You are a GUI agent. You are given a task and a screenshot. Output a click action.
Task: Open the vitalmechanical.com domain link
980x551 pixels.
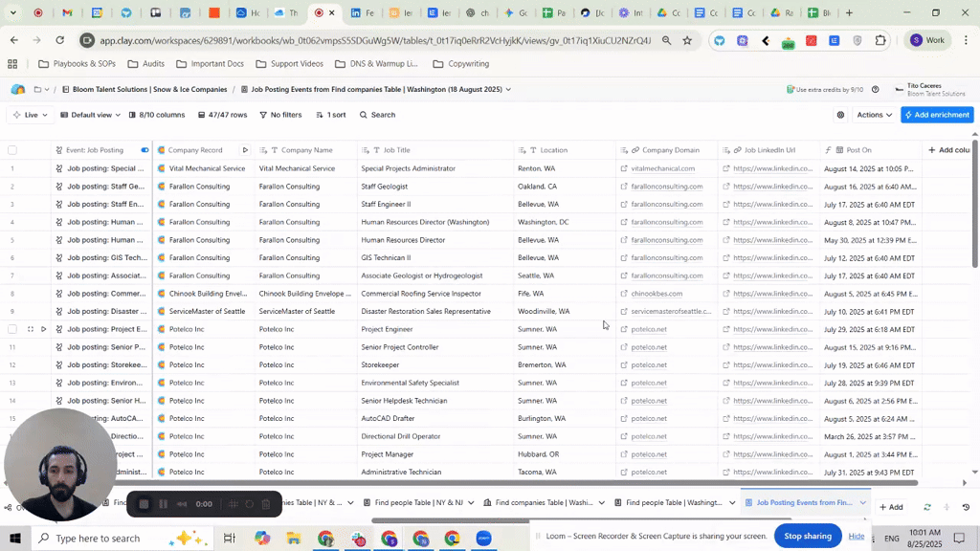pyautogui.click(x=662, y=168)
